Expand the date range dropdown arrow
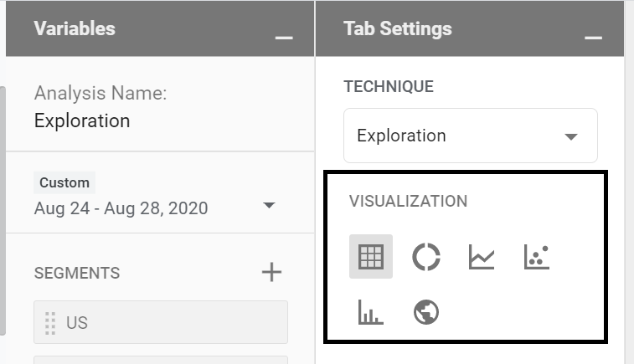Screen dimensions: 634x364 (x=270, y=206)
